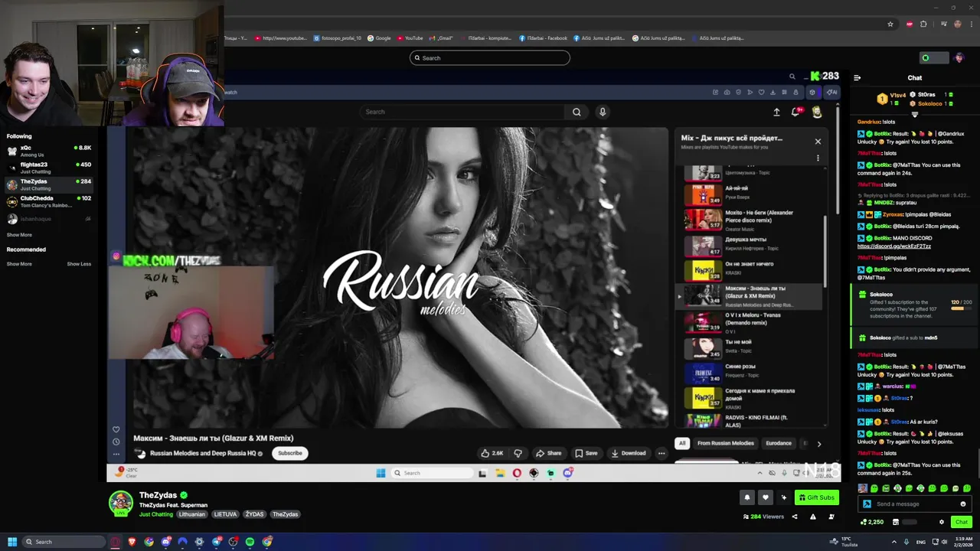Click the YouTube search magnifier button

point(577,112)
